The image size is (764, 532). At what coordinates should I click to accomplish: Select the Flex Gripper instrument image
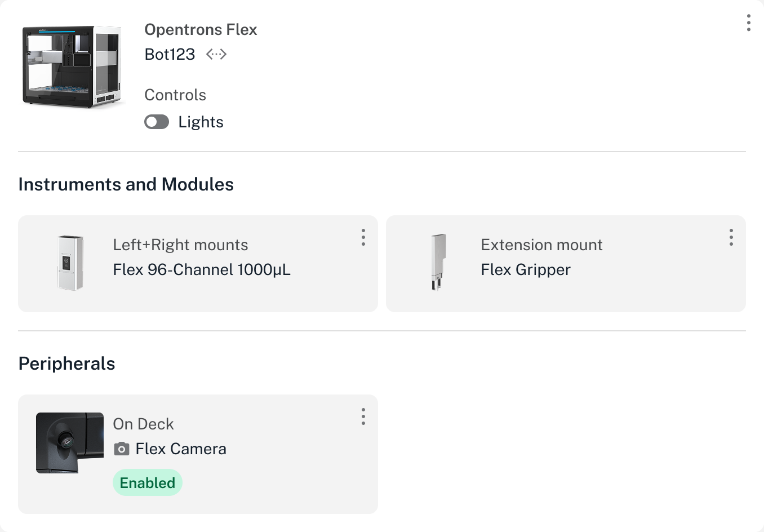pos(438,262)
